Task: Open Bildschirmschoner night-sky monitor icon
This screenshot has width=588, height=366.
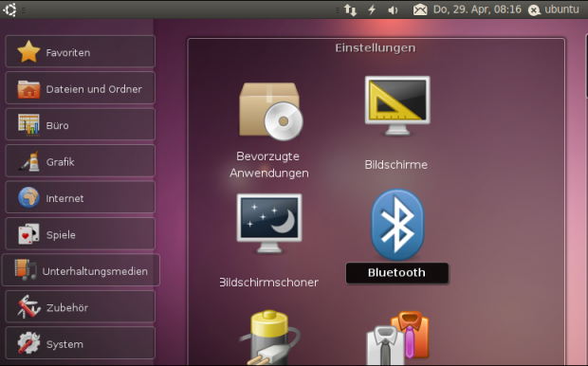Action: tap(269, 224)
